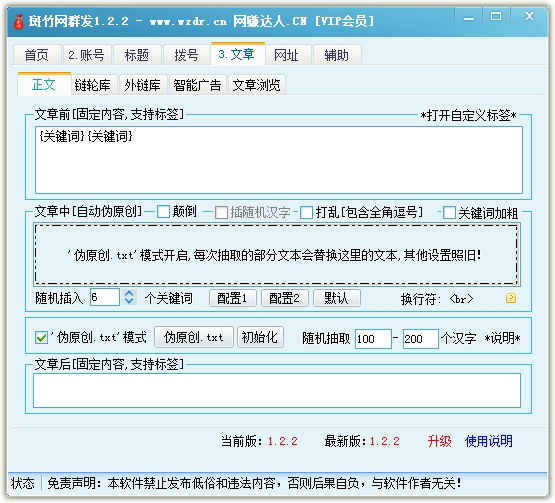
Task: Click the 默认 button
Action: tap(337, 298)
